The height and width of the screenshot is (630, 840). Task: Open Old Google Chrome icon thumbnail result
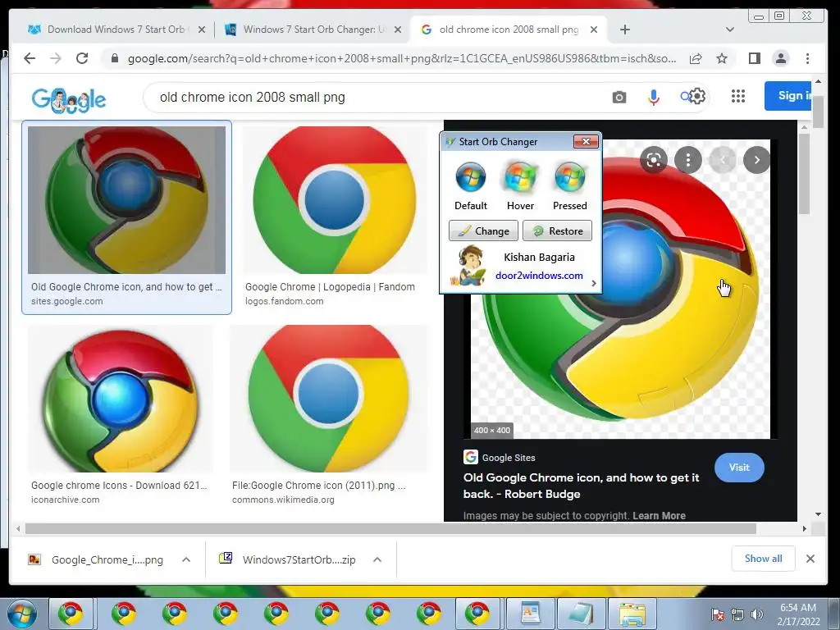click(x=126, y=200)
